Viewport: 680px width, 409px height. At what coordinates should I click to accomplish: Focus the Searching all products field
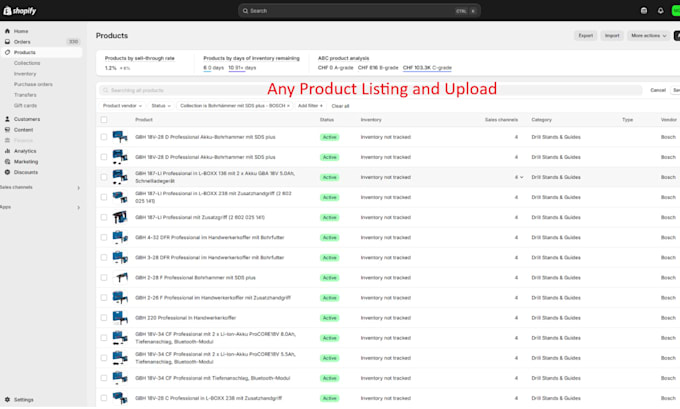pos(370,90)
